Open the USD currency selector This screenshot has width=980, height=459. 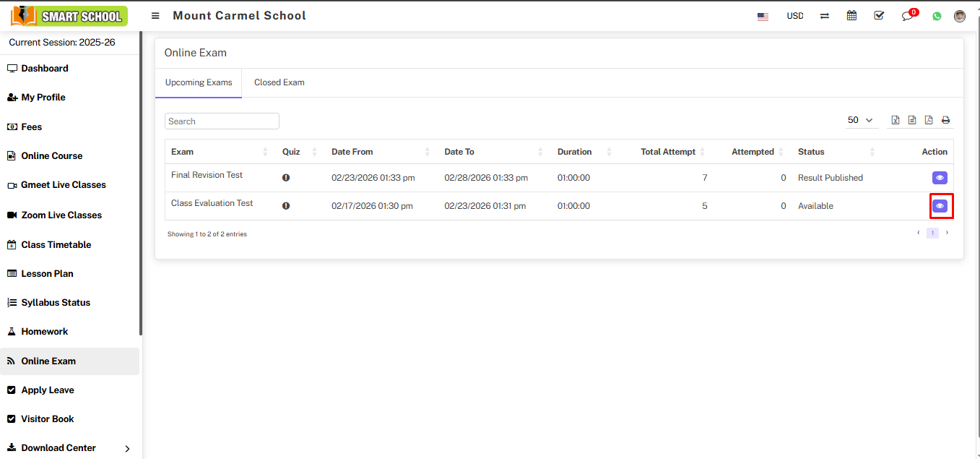[x=794, y=16]
